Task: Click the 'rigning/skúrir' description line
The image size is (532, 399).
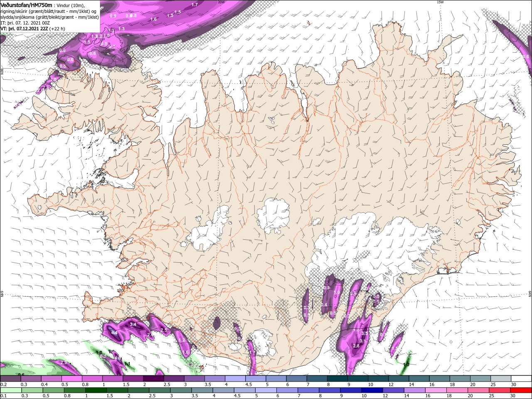Action: (x=48, y=11)
